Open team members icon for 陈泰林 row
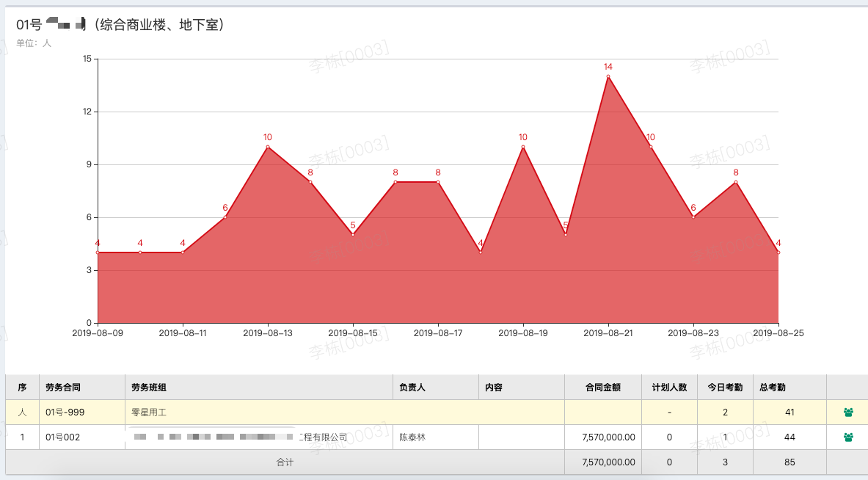868x480 pixels. click(x=848, y=437)
